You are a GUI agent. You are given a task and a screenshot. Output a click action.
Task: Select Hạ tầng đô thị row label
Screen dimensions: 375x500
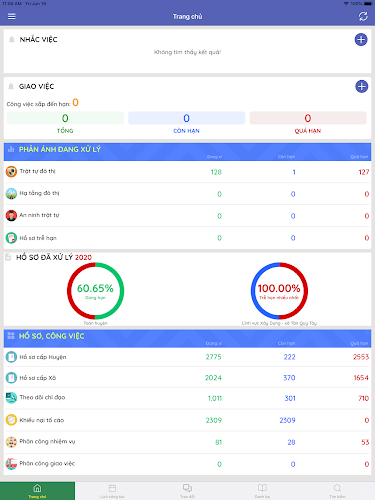click(39, 193)
